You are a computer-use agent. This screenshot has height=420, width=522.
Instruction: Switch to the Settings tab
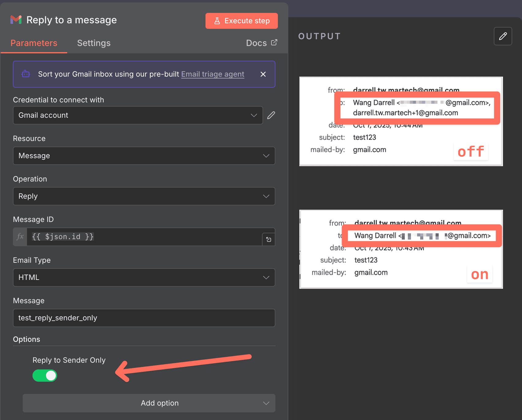point(94,43)
